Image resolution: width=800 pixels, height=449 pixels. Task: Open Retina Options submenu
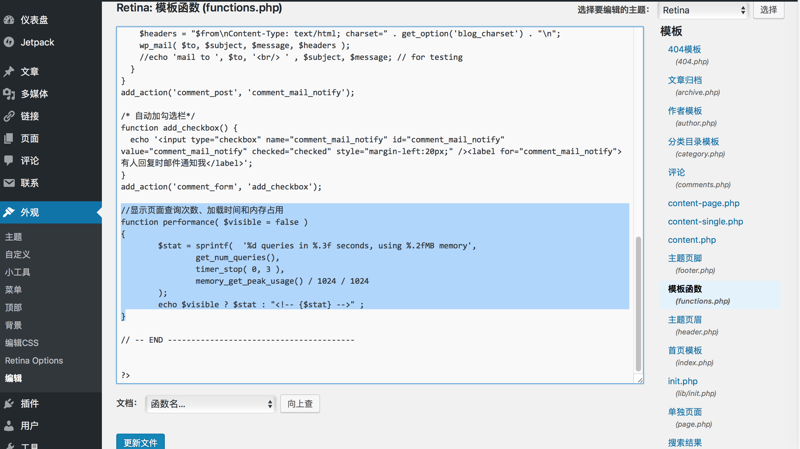point(34,361)
